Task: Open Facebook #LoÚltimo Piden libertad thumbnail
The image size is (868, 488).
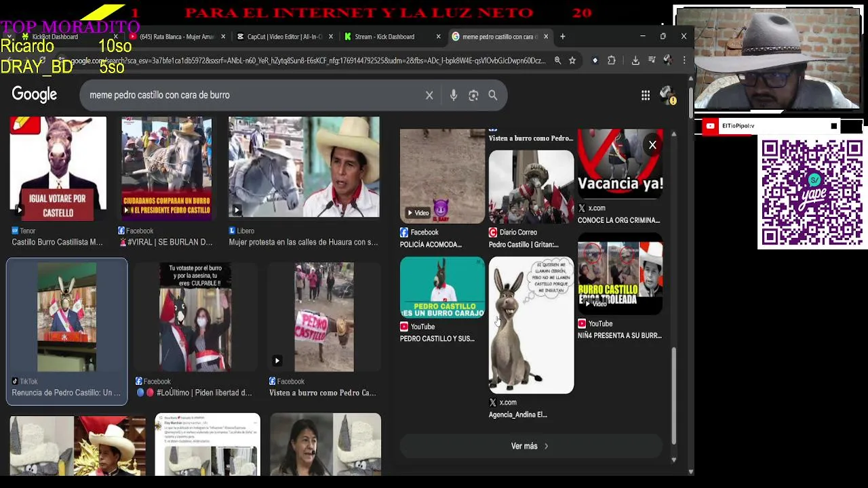Action: [x=195, y=317]
